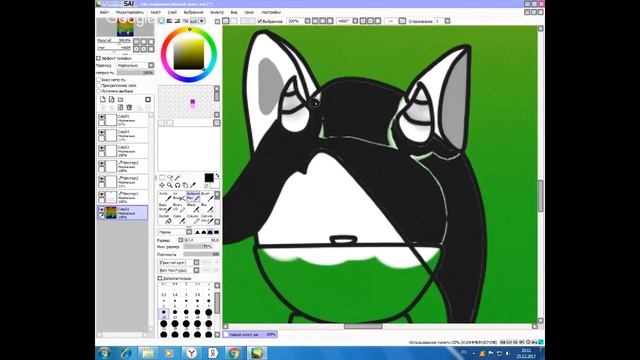Select the move tool
Image resolution: width=640 pixels, height=360 pixels.
point(162,185)
